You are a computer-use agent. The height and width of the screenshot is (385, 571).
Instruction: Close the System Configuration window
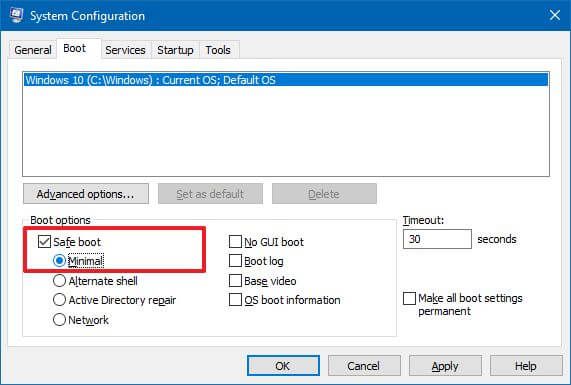click(x=555, y=15)
